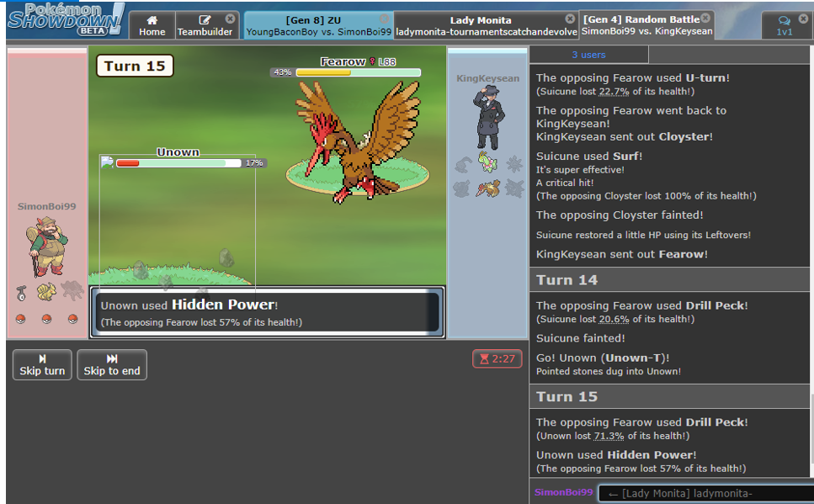Click the fainted Cloyster icon in KingKeysean's team
Screen dimensions: 814x504
(514, 188)
